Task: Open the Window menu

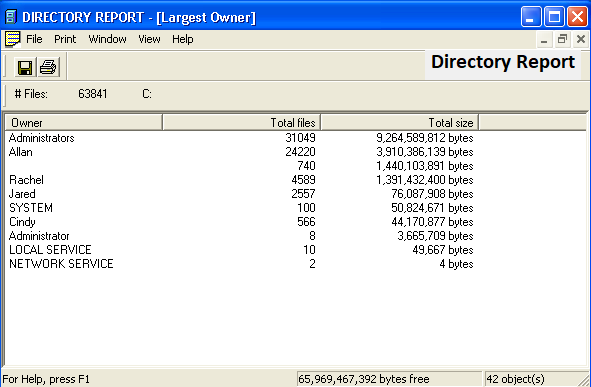Action: coord(107,39)
